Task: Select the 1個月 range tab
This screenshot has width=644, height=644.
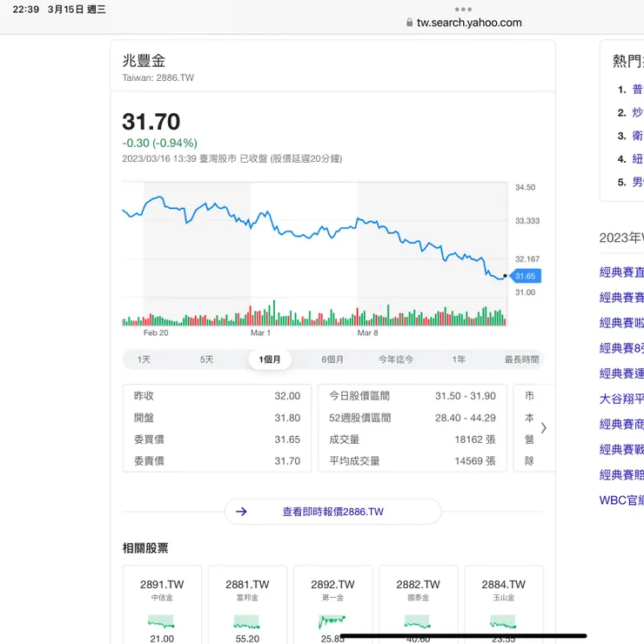Action: tap(270, 359)
